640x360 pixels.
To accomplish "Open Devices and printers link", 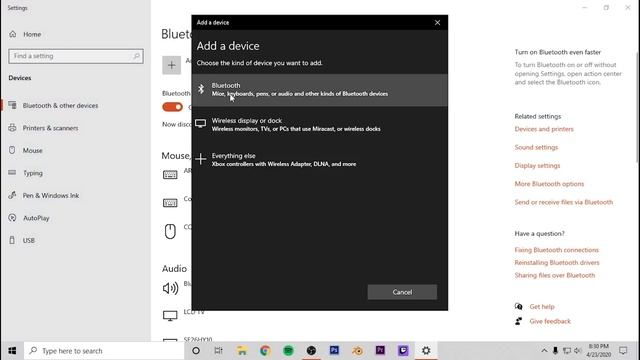I will [x=544, y=129].
